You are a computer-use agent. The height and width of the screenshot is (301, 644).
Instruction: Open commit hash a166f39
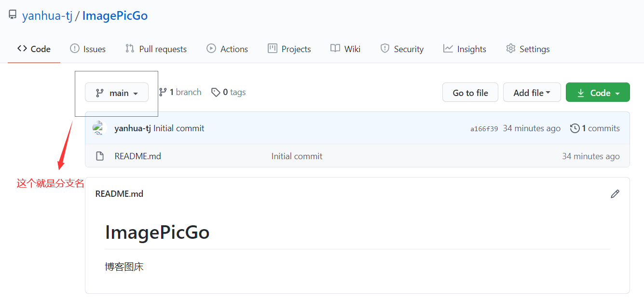[x=484, y=129]
